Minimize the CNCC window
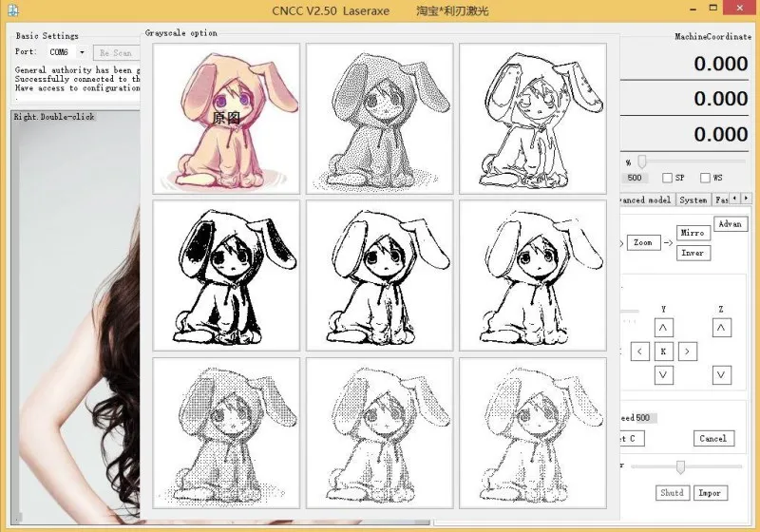This screenshot has height=532, width=760. coord(693,9)
